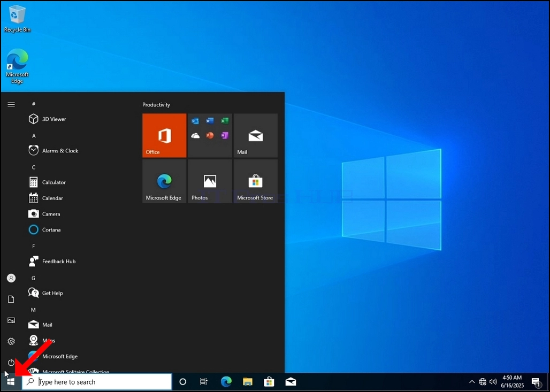Click the taskbar search box

(x=97, y=381)
